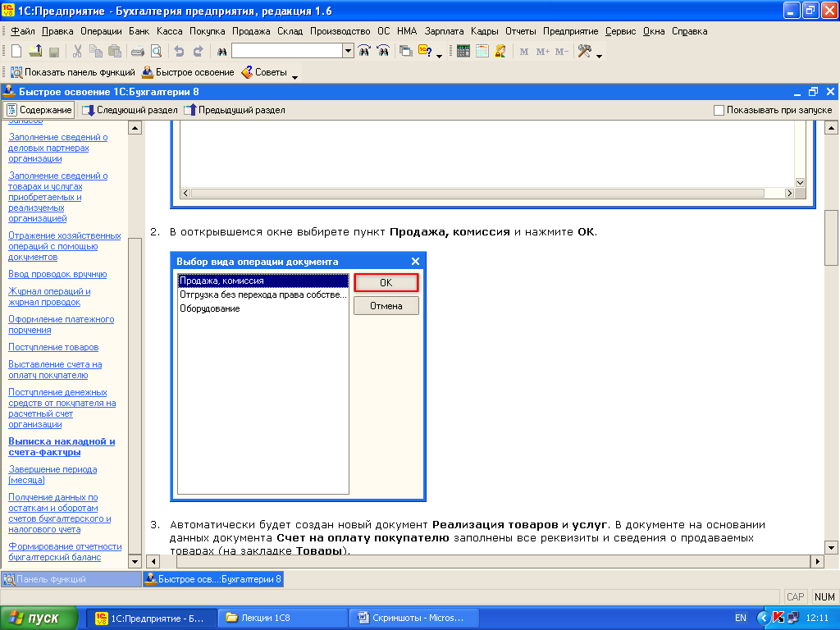Image resolution: width=840 pixels, height=630 pixels.
Task: Open the Файл menu
Action: pyautogui.click(x=22, y=31)
